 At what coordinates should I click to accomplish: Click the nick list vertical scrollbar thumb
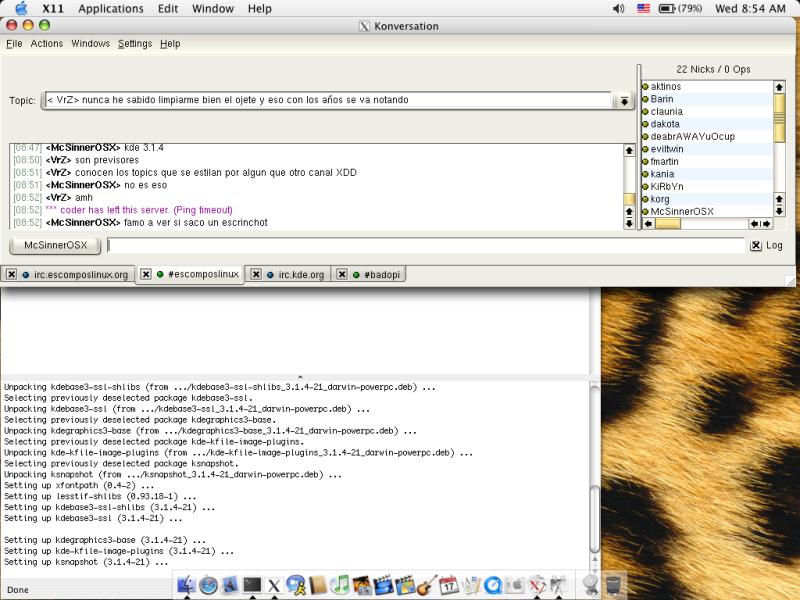point(779,117)
